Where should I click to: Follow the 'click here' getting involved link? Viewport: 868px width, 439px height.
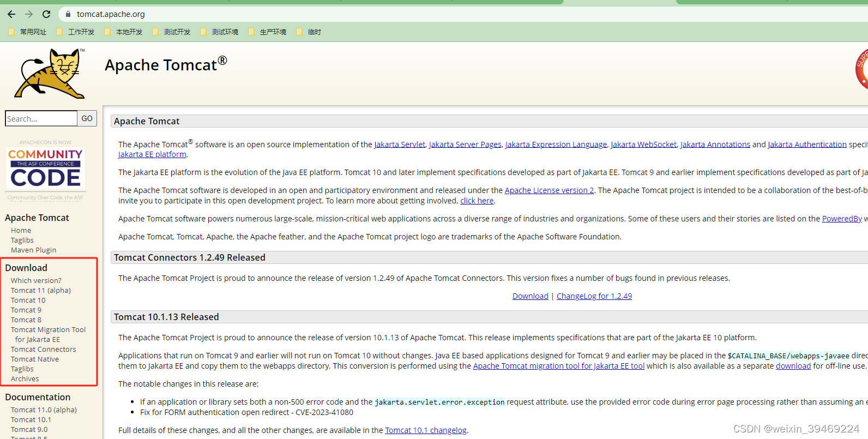pyautogui.click(x=477, y=201)
